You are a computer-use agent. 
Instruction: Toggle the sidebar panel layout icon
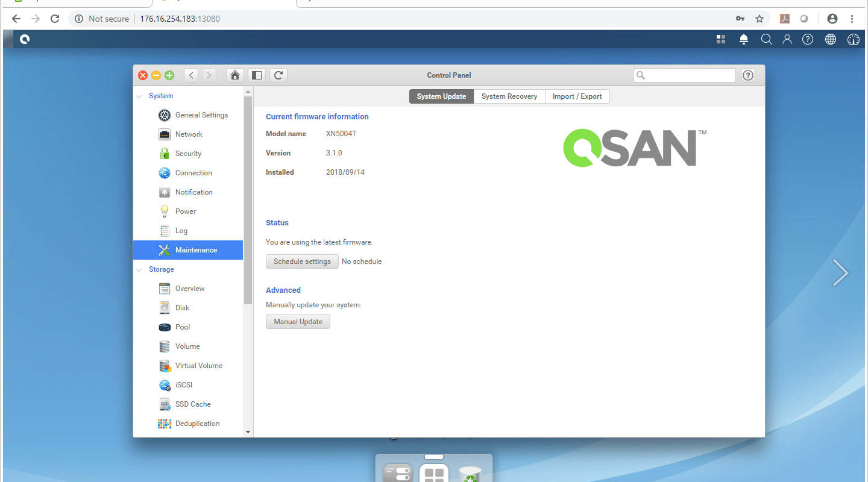point(257,75)
